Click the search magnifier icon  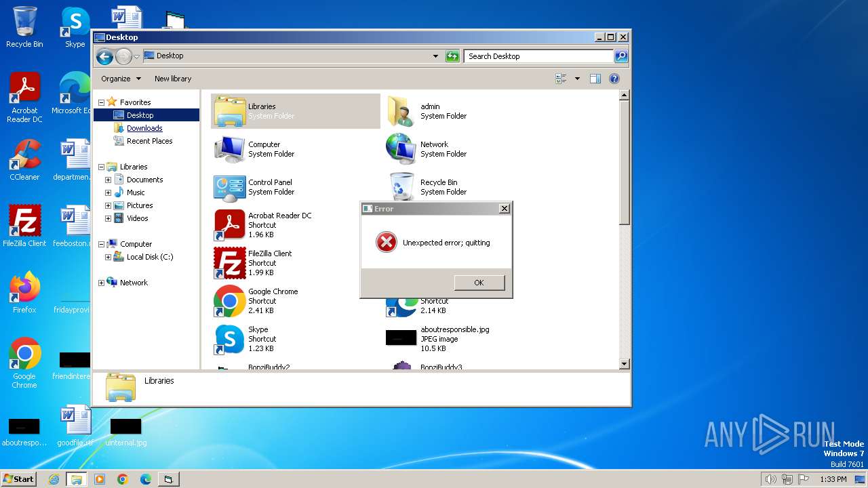pos(620,56)
